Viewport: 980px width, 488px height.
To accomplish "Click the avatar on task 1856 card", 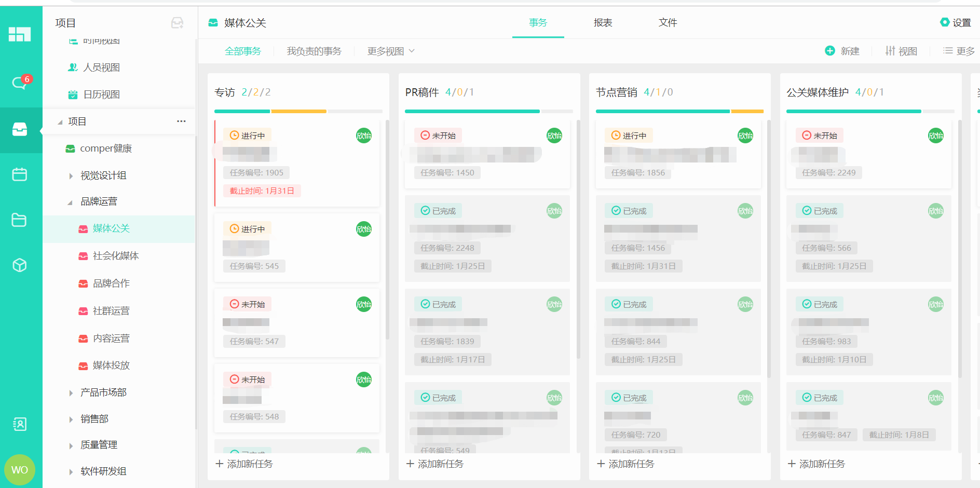I will [x=745, y=135].
